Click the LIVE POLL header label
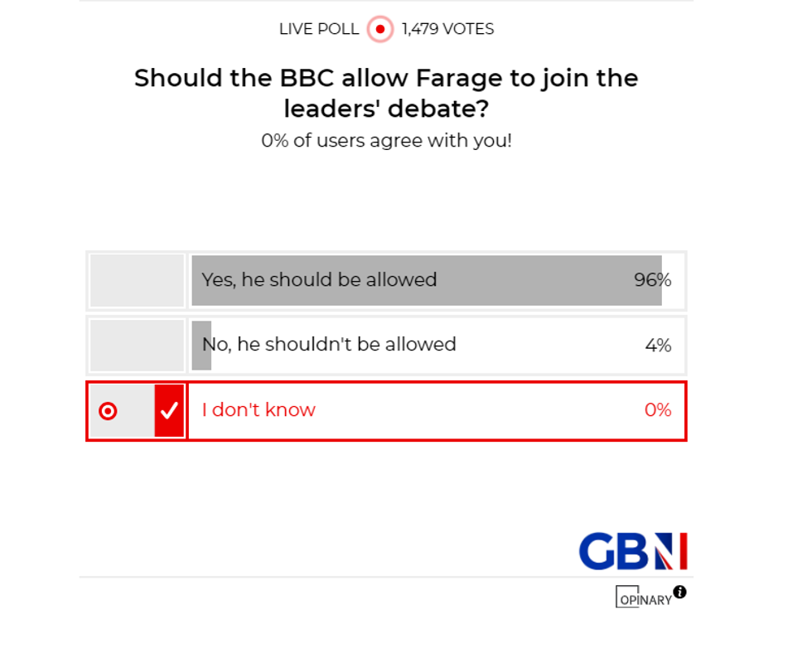 pos(319,28)
